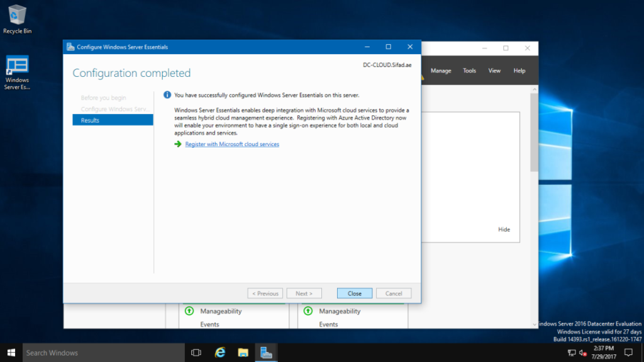Click the wizard title bar icon

pyautogui.click(x=70, y=47)
